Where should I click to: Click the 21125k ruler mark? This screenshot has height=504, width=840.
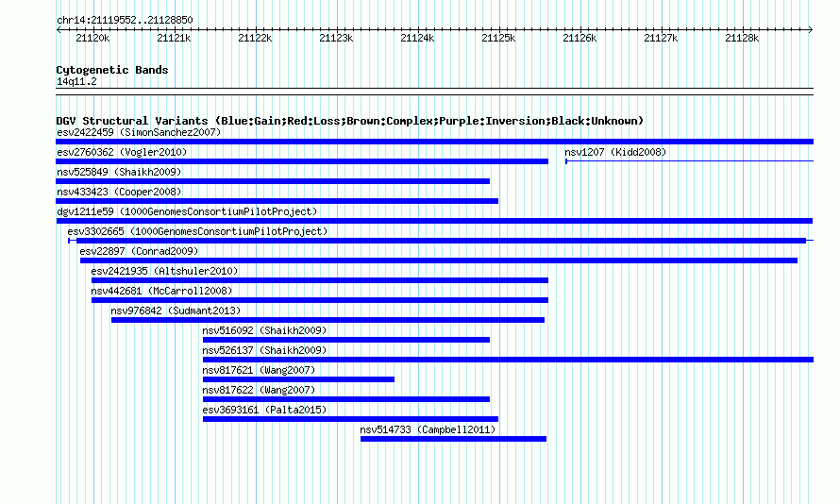(498, 38)
